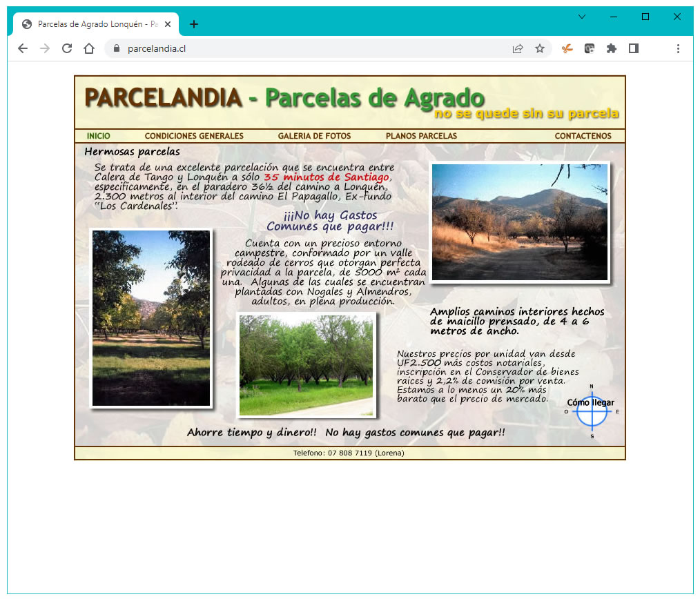Image resolution: width=700 pixels, height=599 pixels.
Task: Open a new browser tab
Action: [194, 24]
